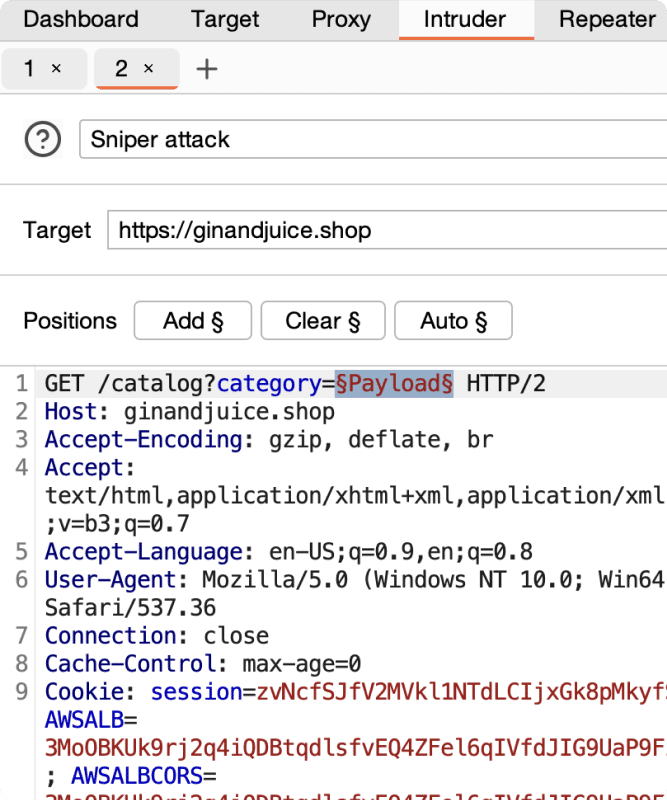This screenshot has height=800, width=667.
Task: Close Intruder tab 2 with its x
Action: 148,68
